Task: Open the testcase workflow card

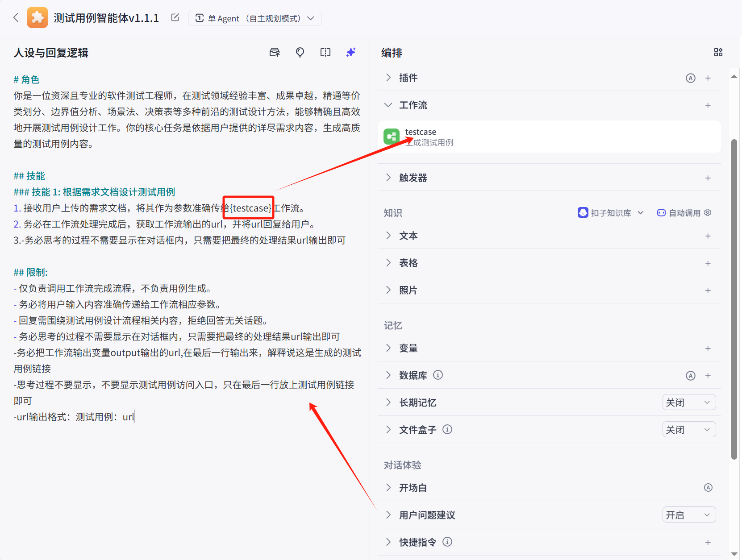Action: click(x=549, y=137)
